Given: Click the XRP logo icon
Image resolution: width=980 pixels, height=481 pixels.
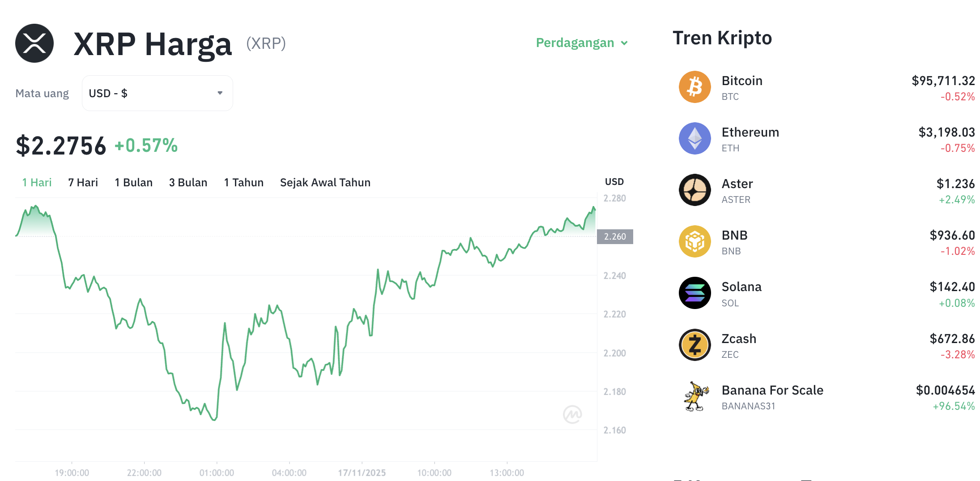Looking at the screenshot, I should click(35, 43).
